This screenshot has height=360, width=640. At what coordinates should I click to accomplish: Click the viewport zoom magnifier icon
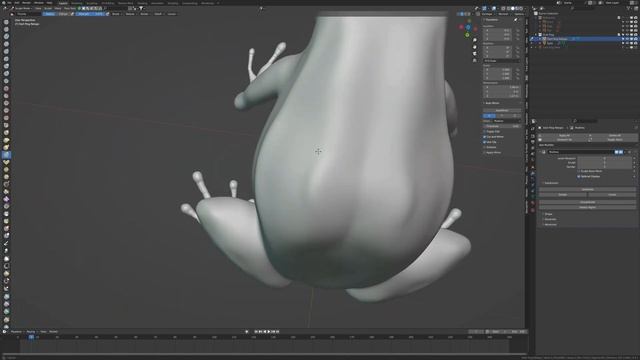475,40
